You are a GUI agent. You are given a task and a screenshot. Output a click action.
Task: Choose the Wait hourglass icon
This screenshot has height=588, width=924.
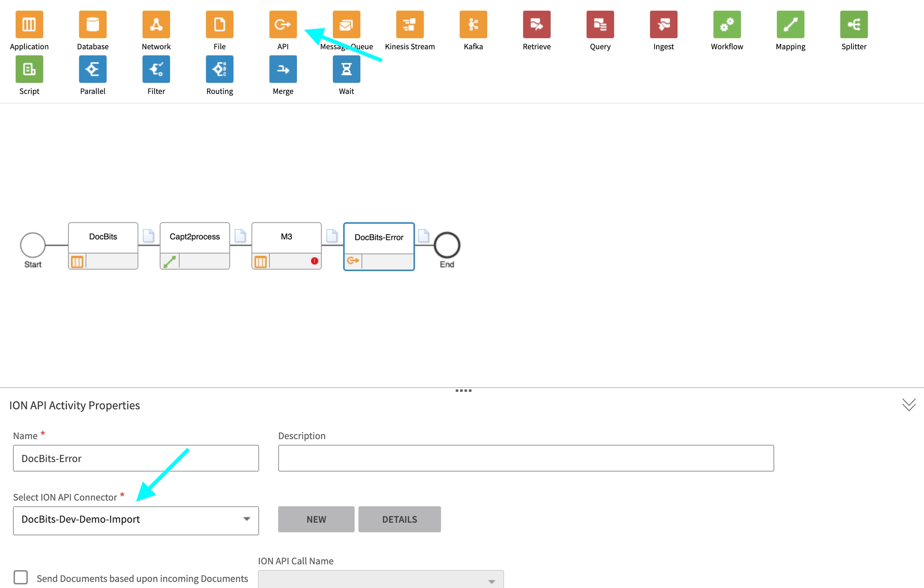[x=346, y=70]
